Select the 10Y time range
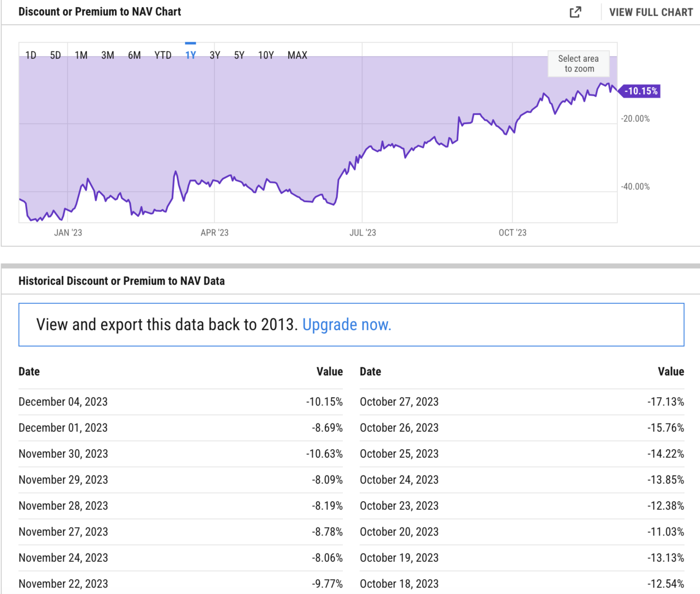Viewport: 700px width, 594px height. [x=266, y=55]
